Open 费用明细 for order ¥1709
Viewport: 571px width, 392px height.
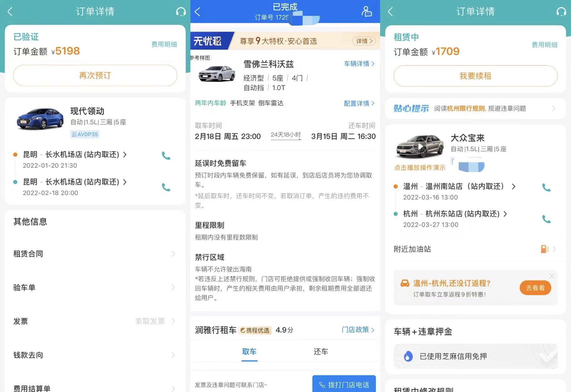[x=544, y=45]
